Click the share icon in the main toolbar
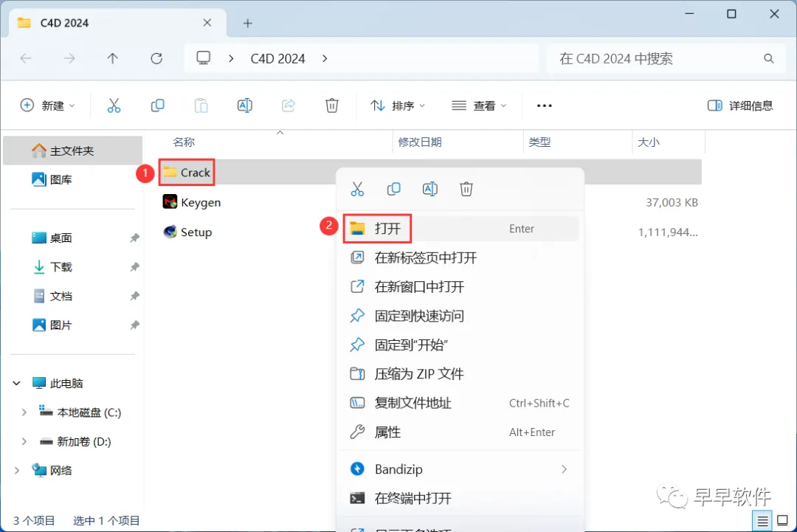Image resolution: width=797 pixels, height=532 pixels. coord(289,106)
